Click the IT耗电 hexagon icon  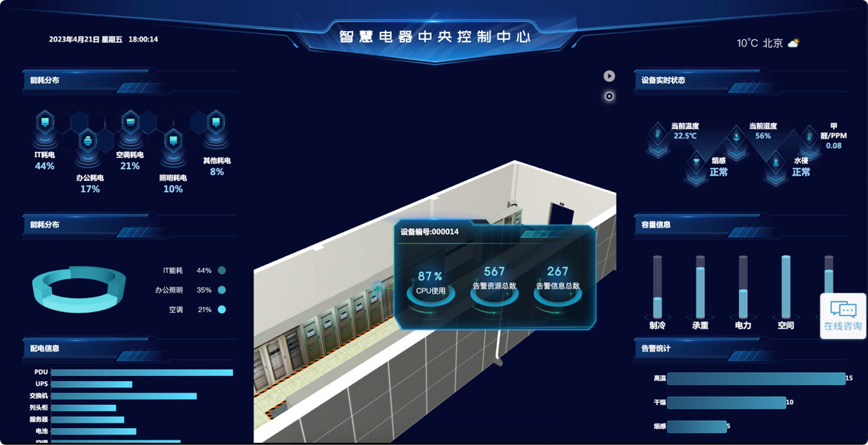click(x=45, y=123)
